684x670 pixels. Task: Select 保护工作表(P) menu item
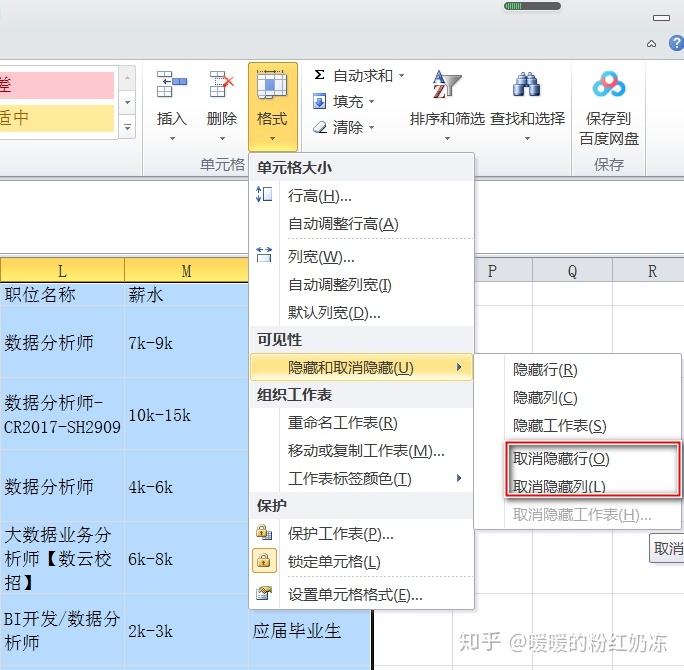pos(361,533)
